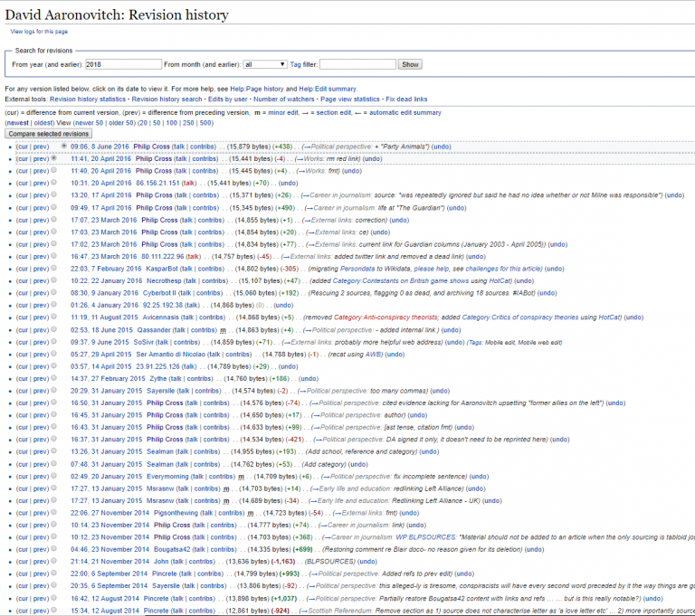Open Help:Page history link

coord(257,89)
